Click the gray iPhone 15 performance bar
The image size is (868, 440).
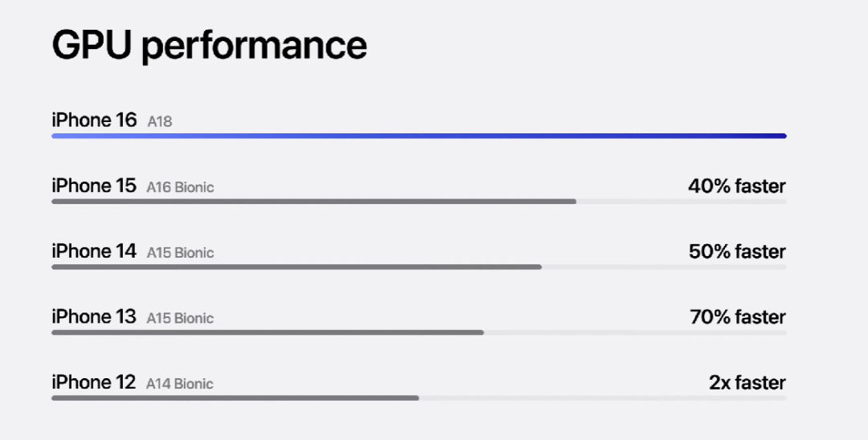tap(314, 202)
